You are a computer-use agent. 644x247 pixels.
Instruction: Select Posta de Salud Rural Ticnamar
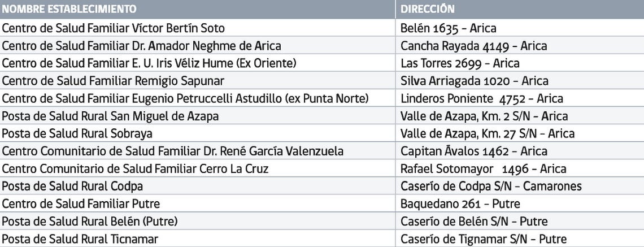click(x=80, y=239)
